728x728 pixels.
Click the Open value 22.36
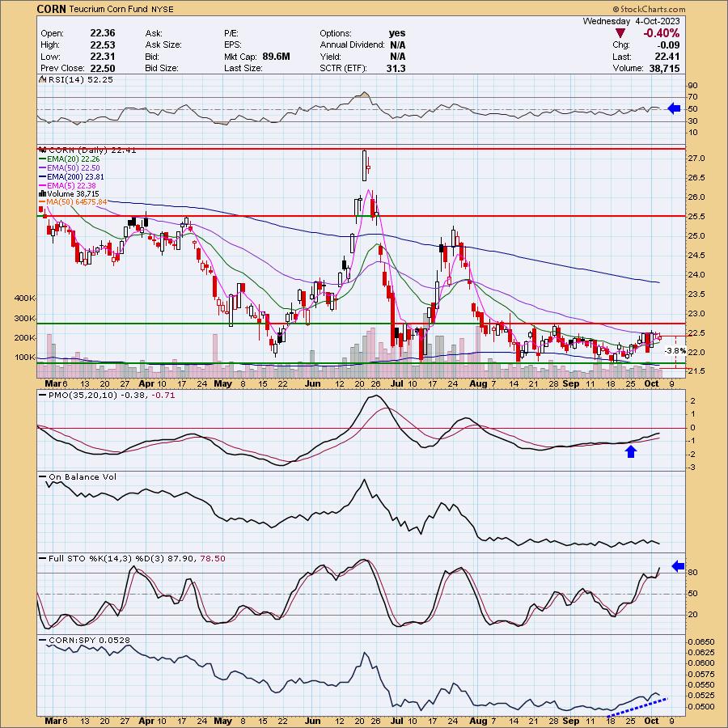pos(103,33)
